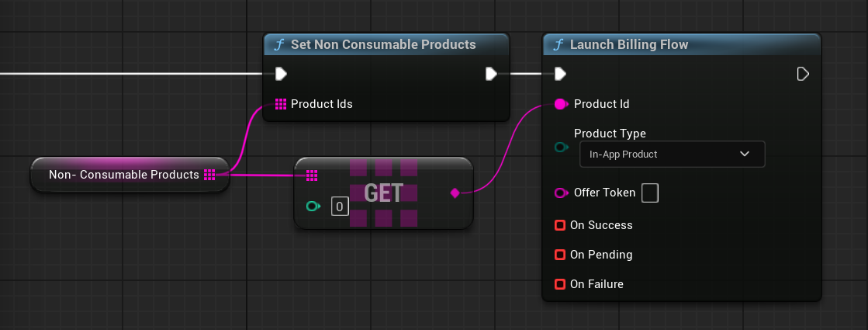
Task: Click the On Failure delegate pin
Action: [560, 284]
